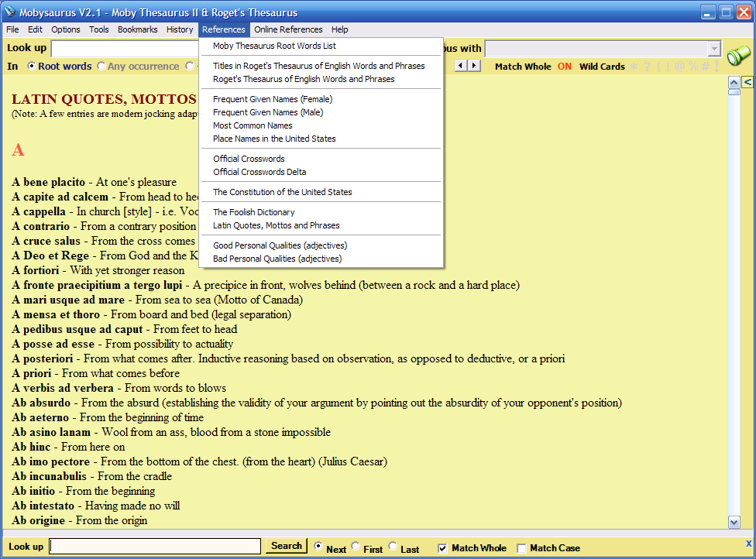Open the Bookmarks menu
Image resolution: width=756 pixels, height=559 pixels.
(137, 29)
